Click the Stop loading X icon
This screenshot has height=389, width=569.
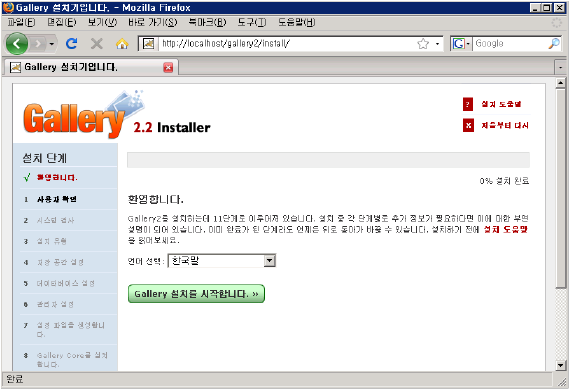click(97, 44)
